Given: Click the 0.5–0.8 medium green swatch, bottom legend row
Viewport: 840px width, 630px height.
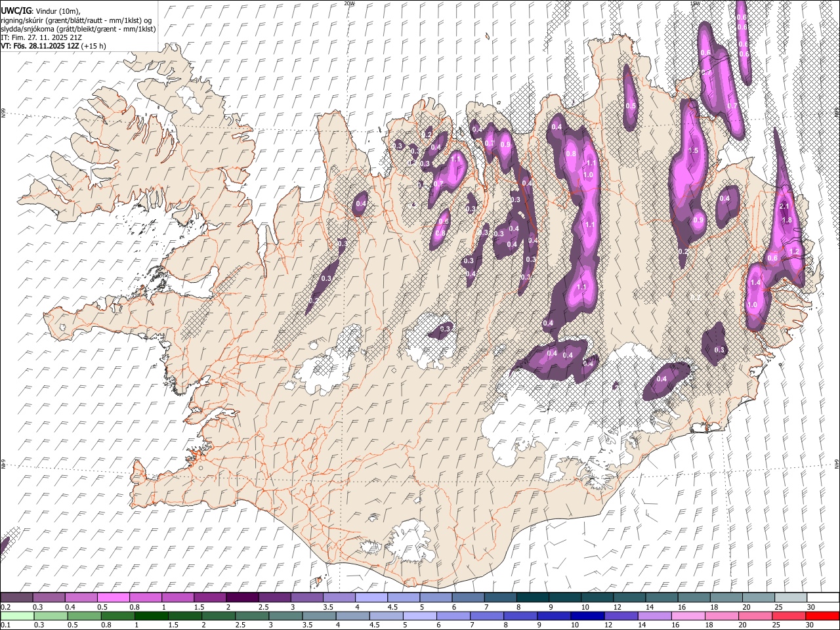Looking at the screenshot, I should click(84, 616).
